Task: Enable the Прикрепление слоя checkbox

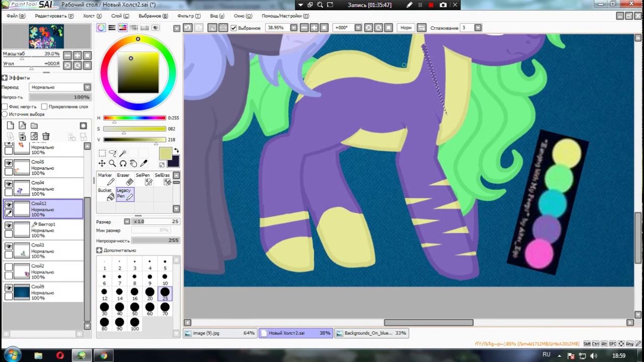Action: tap(44, 107)
